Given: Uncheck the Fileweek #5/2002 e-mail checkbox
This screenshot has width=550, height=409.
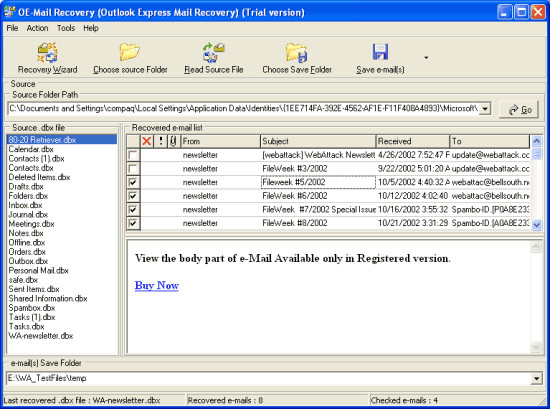Looking at the screenshot, I should [133, 182].
